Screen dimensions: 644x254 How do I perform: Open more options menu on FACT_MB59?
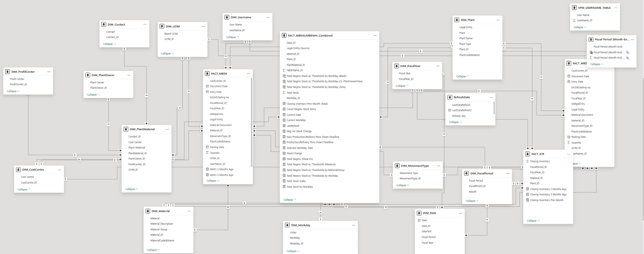(x=248, y=73)
